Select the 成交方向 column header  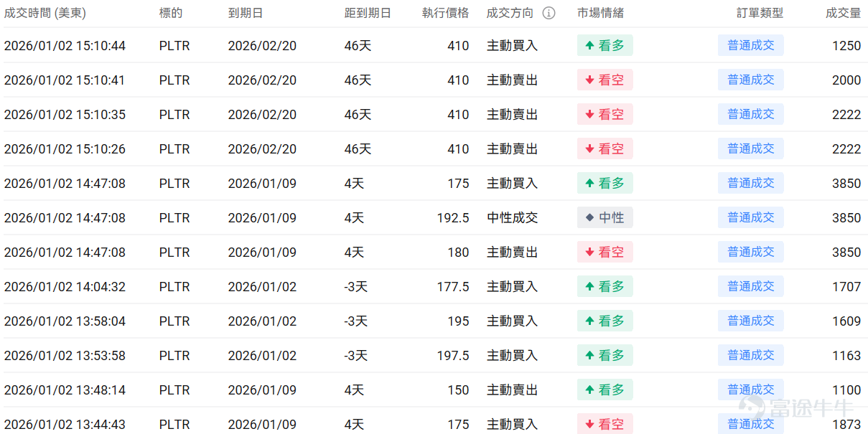click(510, 13)
